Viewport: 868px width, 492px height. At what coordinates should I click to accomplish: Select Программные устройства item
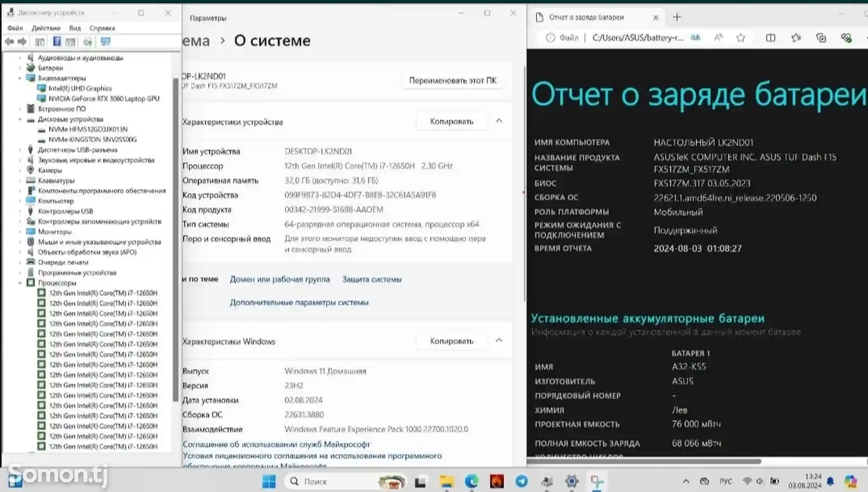(x=77, y=273)
